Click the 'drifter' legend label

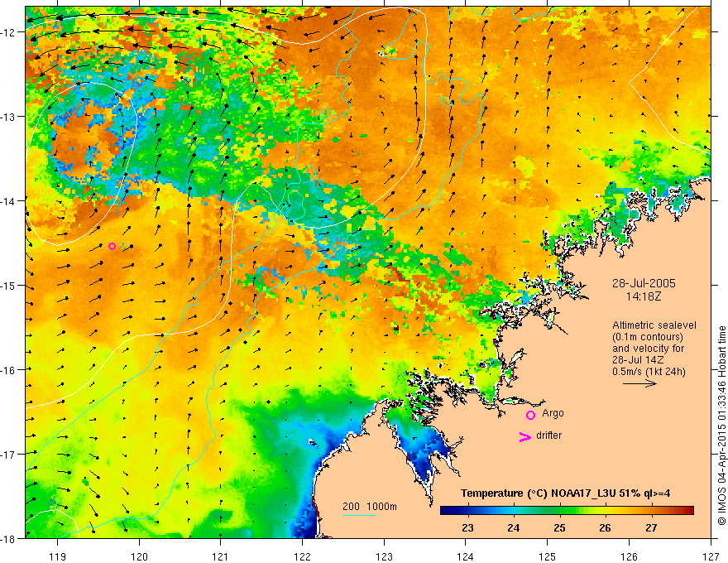[548, 435]
